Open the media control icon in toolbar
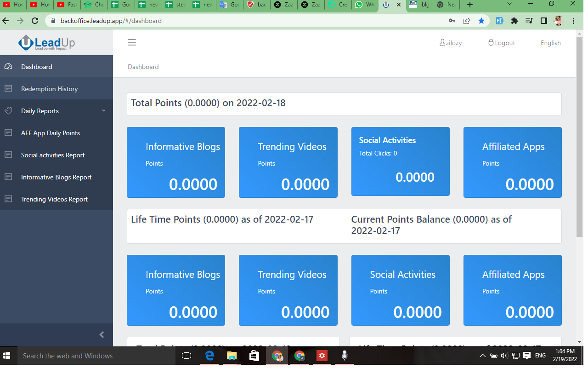 tap(529, 21)
